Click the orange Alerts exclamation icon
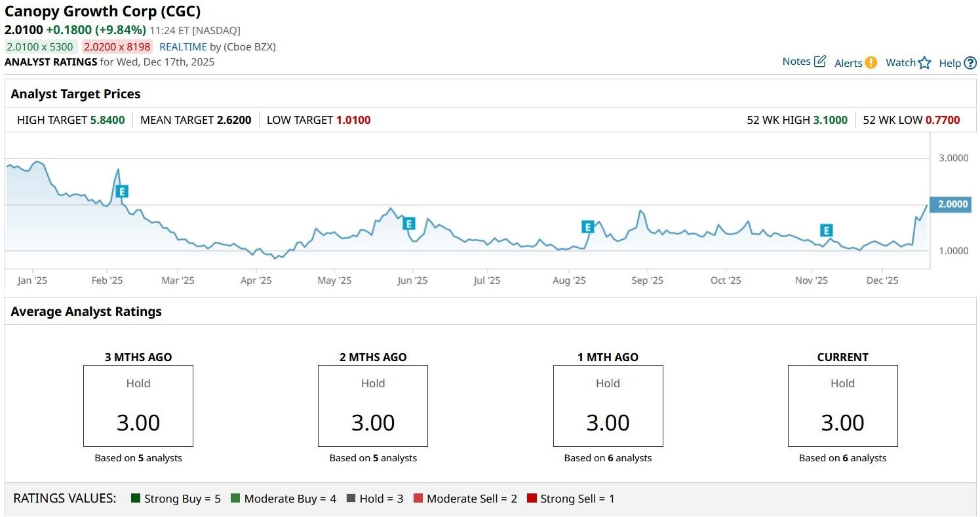The width and height of the screenshot is (980, 517). point(871,63)
